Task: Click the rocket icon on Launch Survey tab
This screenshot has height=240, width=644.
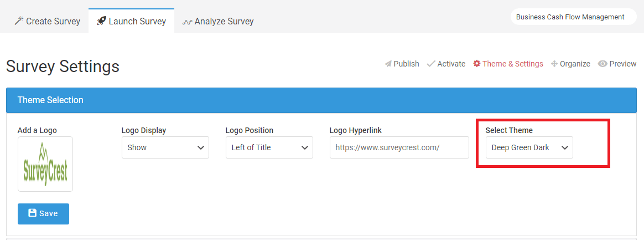Action: 101,21
